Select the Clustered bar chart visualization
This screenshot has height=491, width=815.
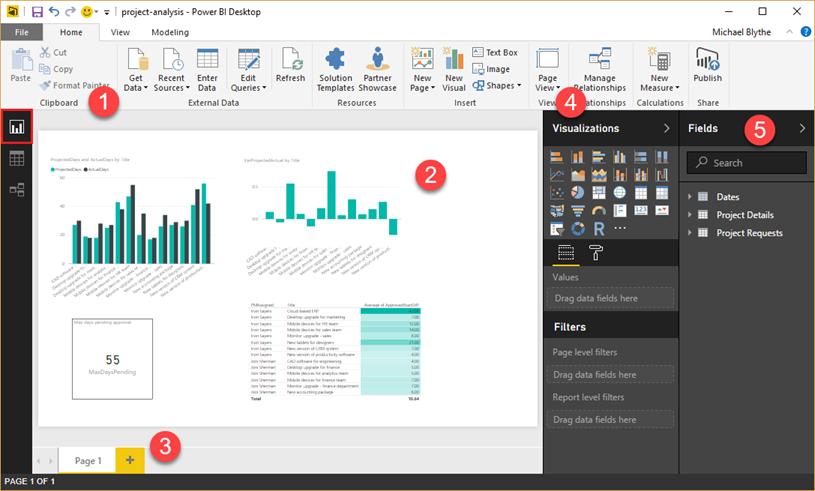coord(599,157)
